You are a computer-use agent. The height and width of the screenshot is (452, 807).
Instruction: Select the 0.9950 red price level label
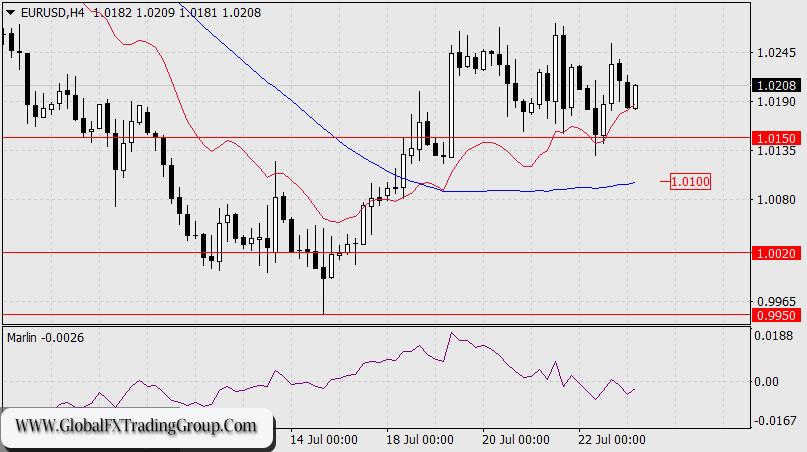coord(776,315)
